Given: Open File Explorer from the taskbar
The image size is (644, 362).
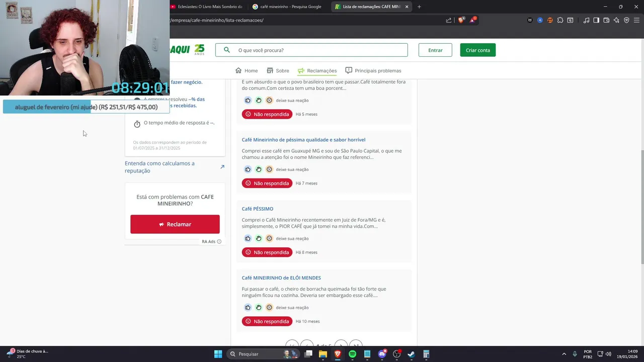Looking at the screenshot, I should (323, 354).
